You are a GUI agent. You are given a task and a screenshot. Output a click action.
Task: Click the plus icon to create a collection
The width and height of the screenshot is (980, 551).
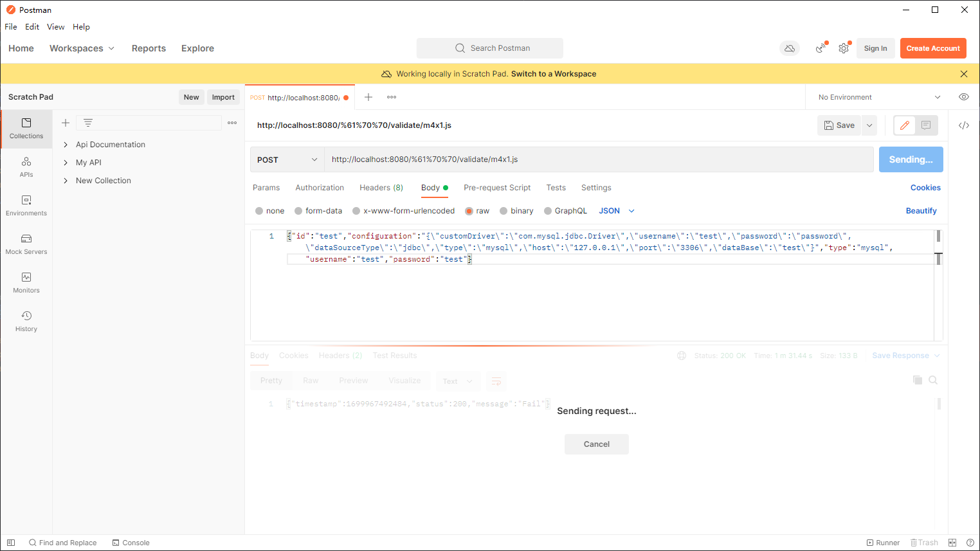click(x=65, y=123)
